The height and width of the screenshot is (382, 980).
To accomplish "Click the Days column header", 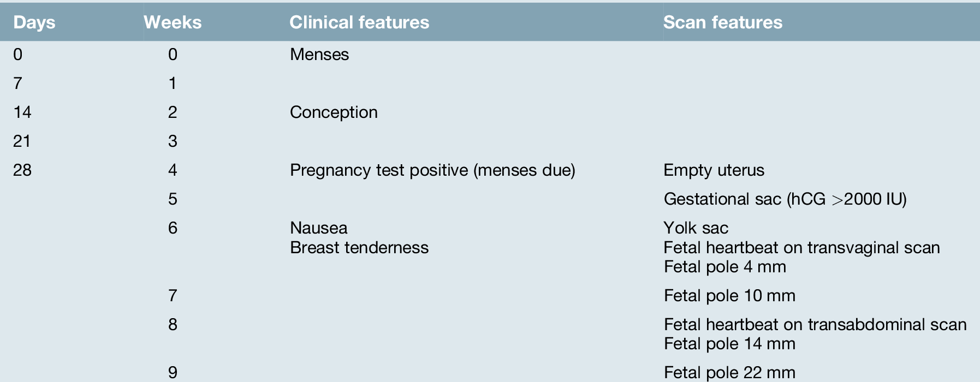I will click(x=34, y=22).
